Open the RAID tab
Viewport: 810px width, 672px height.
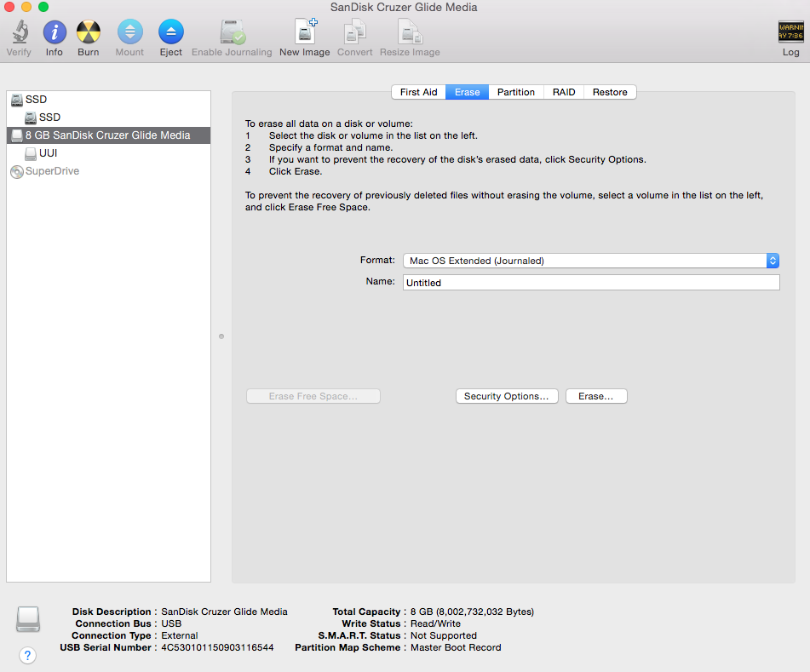pyautogui.click(x=564, y=92)
